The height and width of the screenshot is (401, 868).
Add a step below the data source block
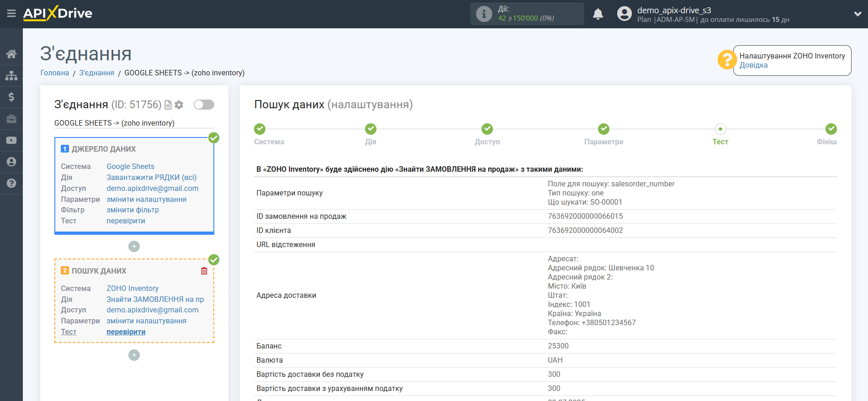(x=134, y=246)
